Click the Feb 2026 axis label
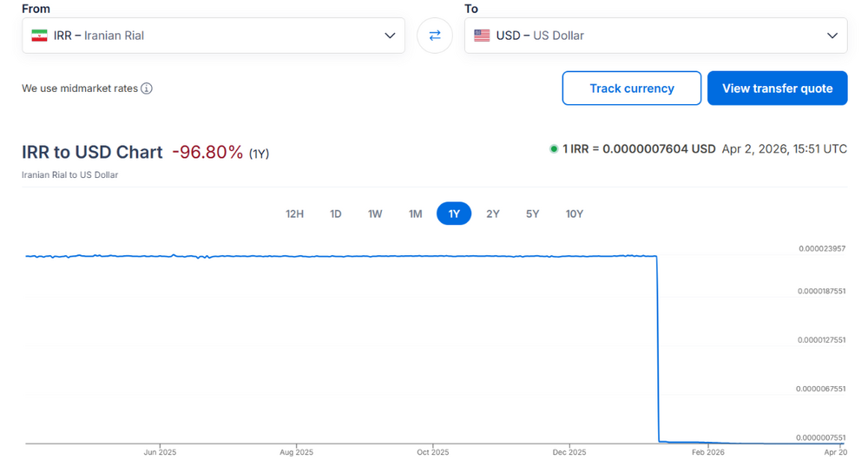 [x=708, y=452]
